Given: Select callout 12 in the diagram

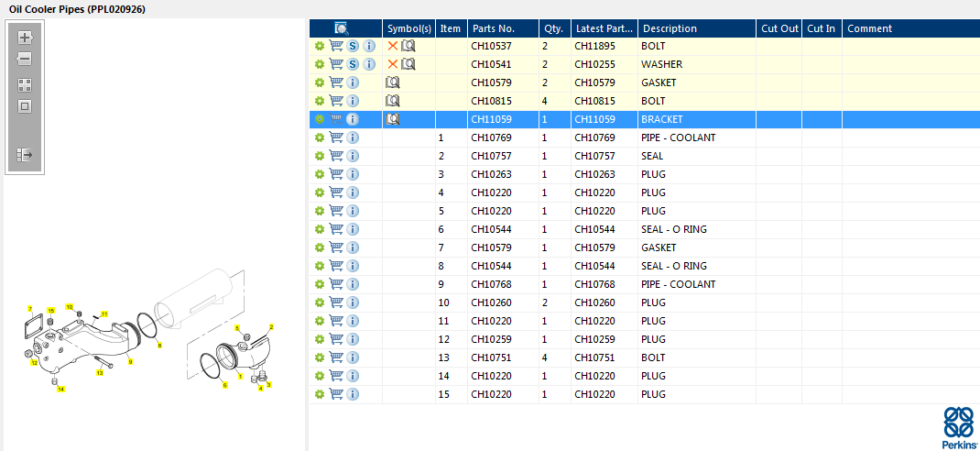Looking at the screenshot, I should click(35, 363).
